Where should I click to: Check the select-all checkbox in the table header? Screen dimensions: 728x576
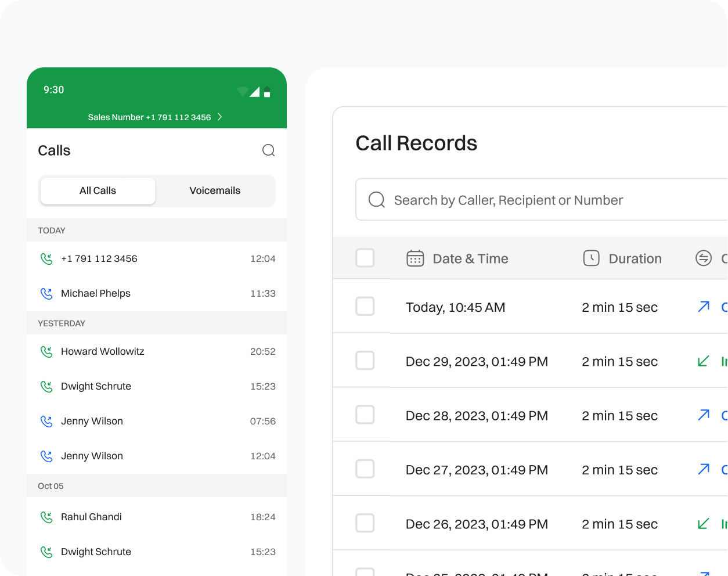point(365,258)
